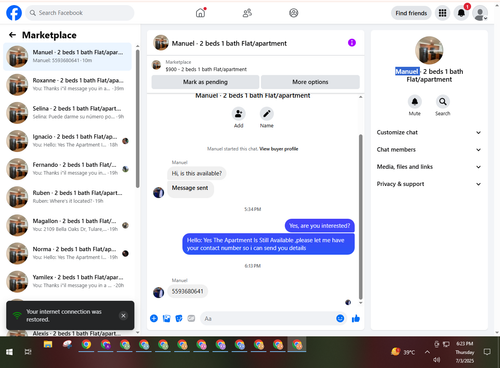Open the Facebook logo home link
The image size is (500, 368).
[14, 13]
